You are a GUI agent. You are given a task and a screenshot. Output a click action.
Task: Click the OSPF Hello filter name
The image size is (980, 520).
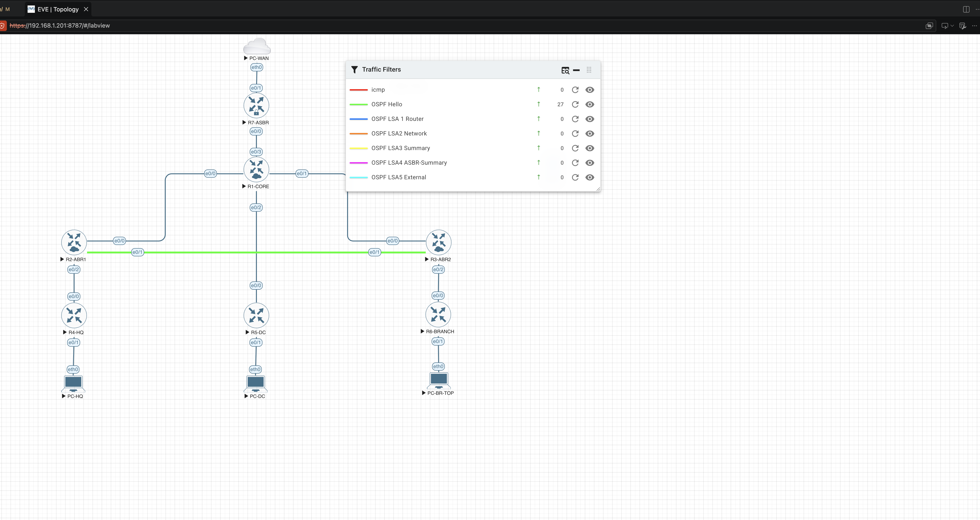tap(387, 104)
